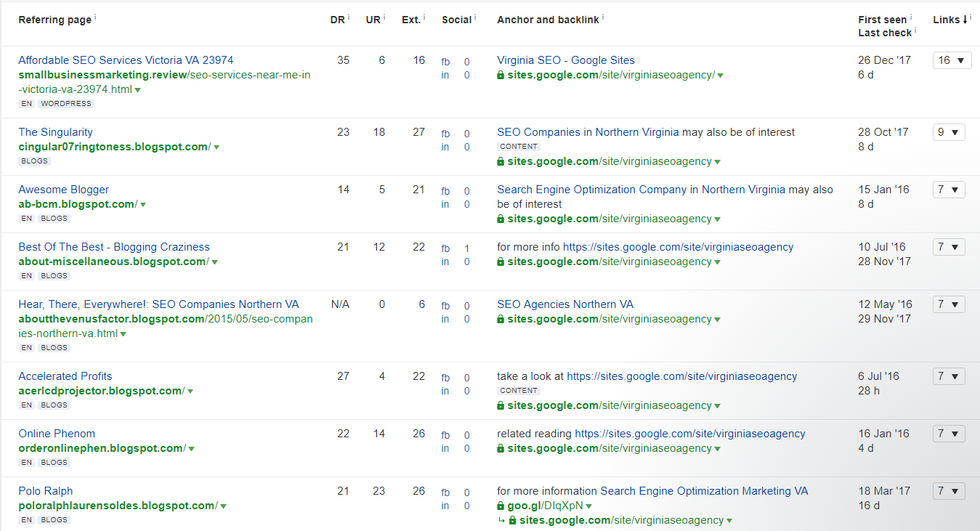Open the info tooltip icon next to DR header
The image size is (980, 531).
[x=347, y=17]
